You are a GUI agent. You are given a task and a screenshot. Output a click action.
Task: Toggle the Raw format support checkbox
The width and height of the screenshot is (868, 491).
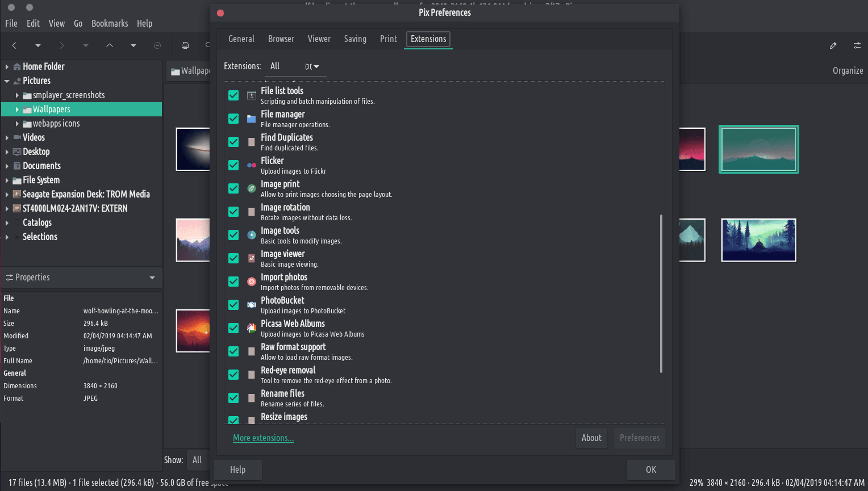click(x=233, y=351)
